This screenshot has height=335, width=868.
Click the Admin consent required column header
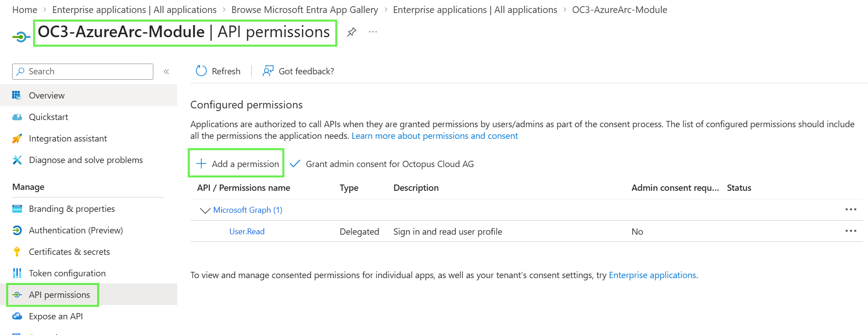(x=675, y=188)
